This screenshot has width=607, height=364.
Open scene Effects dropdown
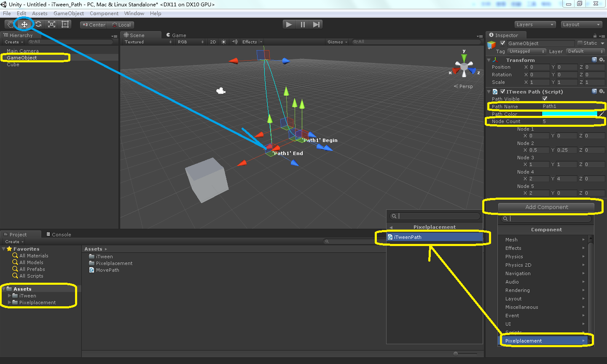[x=252, y=42]
